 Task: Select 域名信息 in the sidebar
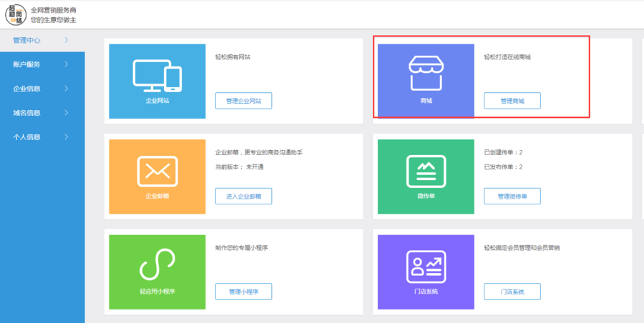point(27,113)
